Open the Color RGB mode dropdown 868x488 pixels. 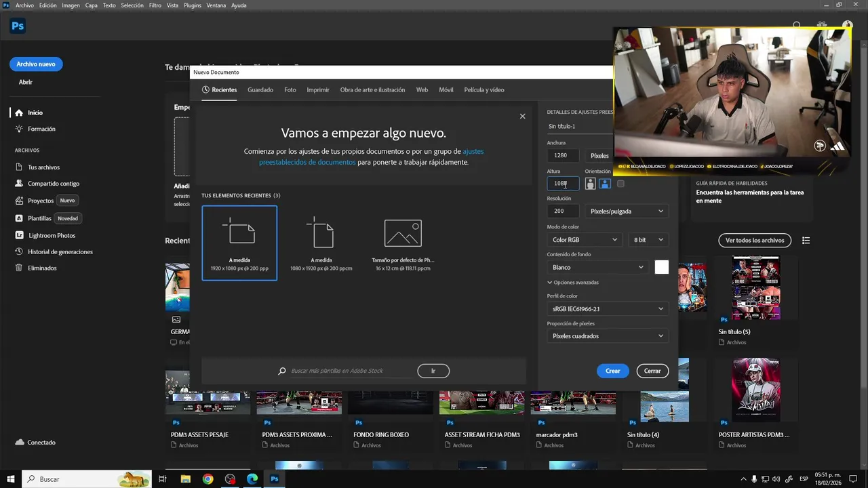point(585,239)
